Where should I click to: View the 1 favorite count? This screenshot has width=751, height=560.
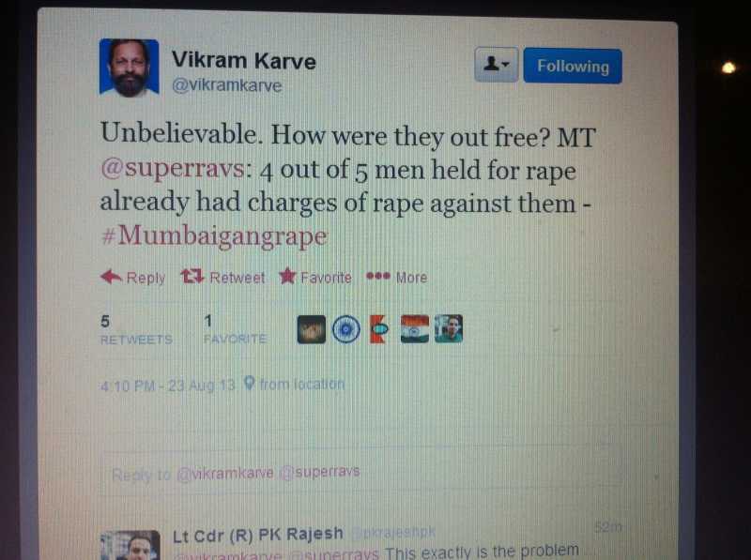coord(235,329)
